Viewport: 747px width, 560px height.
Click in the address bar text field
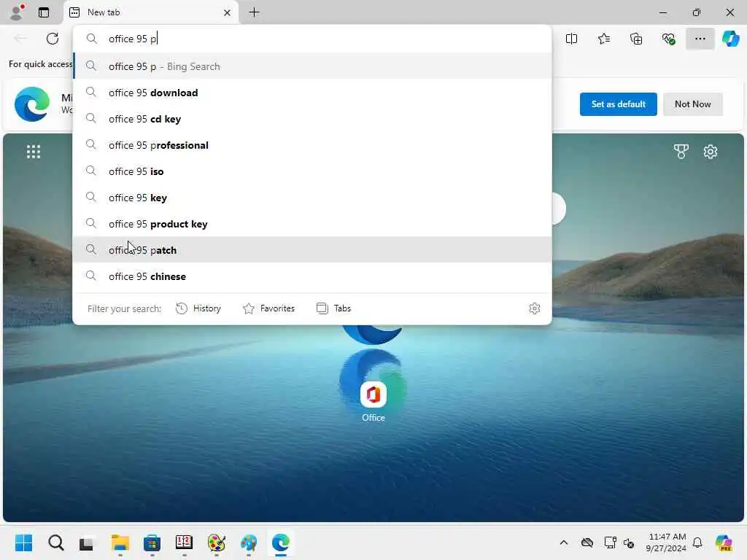point(312,39)
